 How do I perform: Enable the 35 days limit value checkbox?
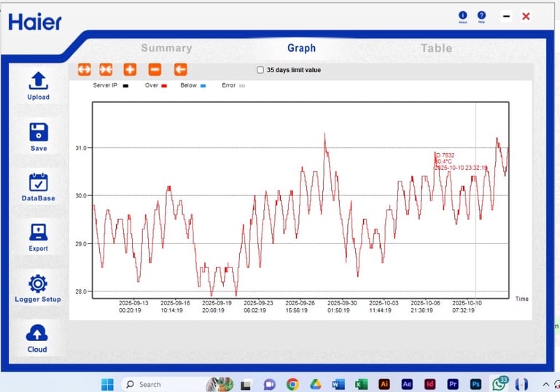coord(260,70)
